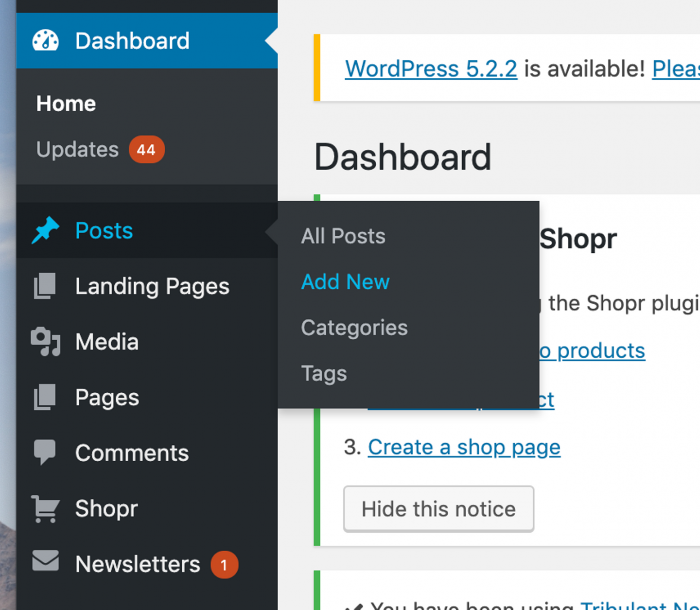The height and width of the screenshot is (610, 700).
Task: Click the Posts pushpin icon
Action: [x=45, y=230]
